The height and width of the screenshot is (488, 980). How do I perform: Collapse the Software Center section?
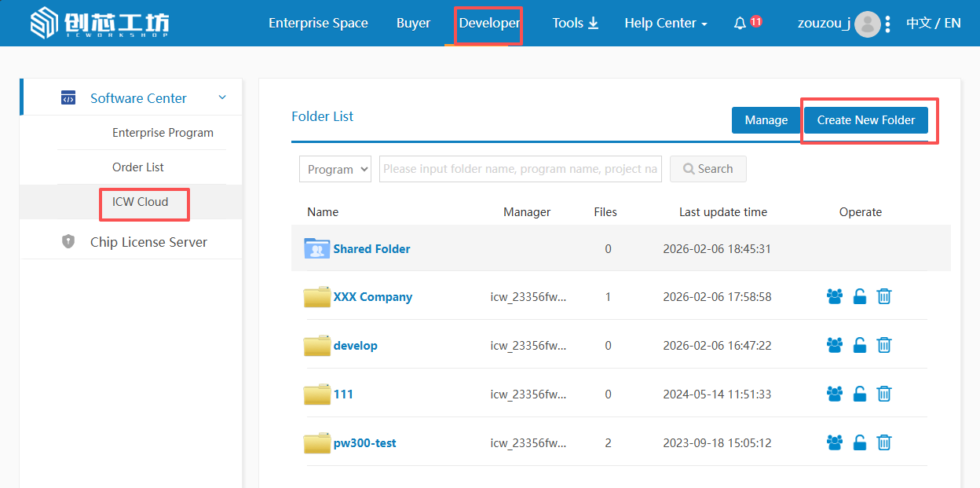[221, 97]
